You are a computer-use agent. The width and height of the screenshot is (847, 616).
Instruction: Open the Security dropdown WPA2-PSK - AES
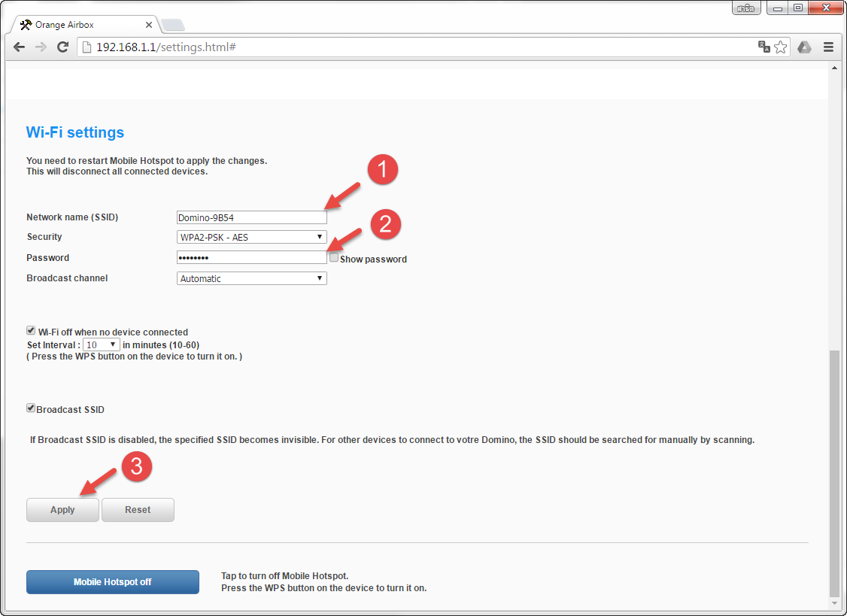[252, 237]
